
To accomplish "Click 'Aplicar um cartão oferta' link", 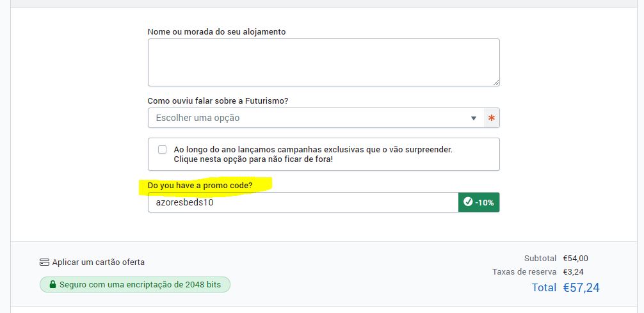I will pyautogui.click(x=98, y=262).
